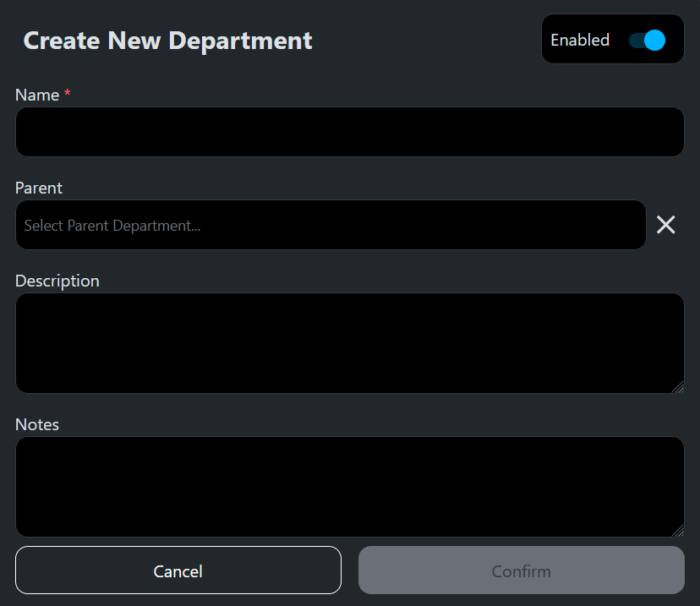Click the Create New Department title
The image size is (700, 606).
167,40
